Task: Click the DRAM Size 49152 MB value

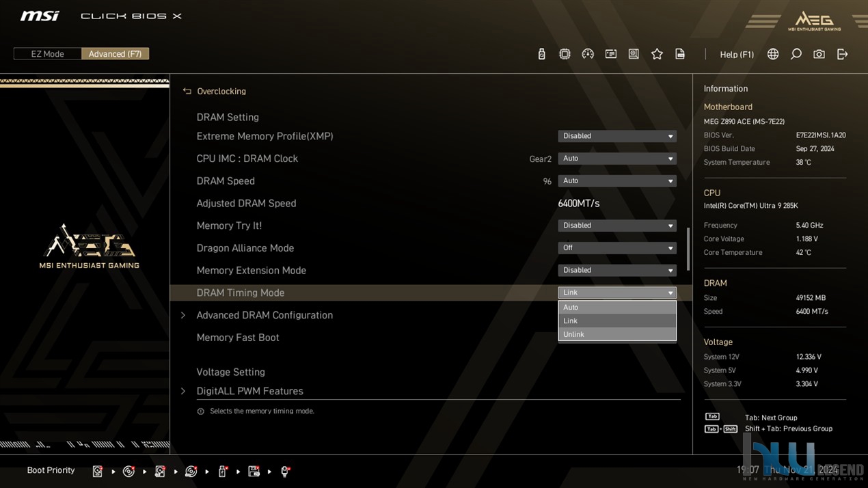Action: (x=811, y=298)
